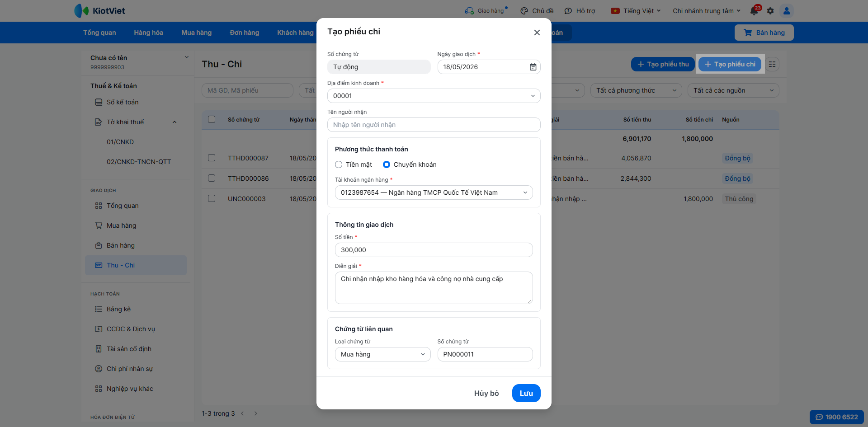Open settings gear in top bar
Viewport: 868px width, 427px height.
770,11
